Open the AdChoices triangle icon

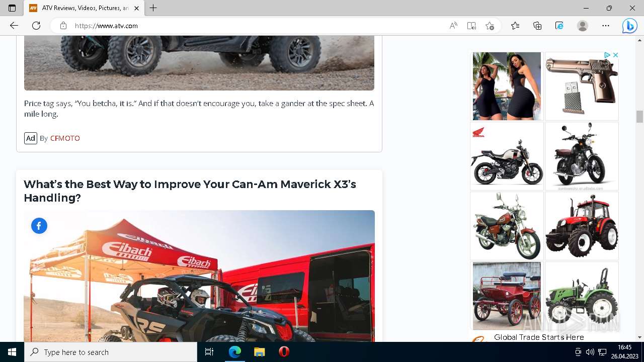[607, 55]
